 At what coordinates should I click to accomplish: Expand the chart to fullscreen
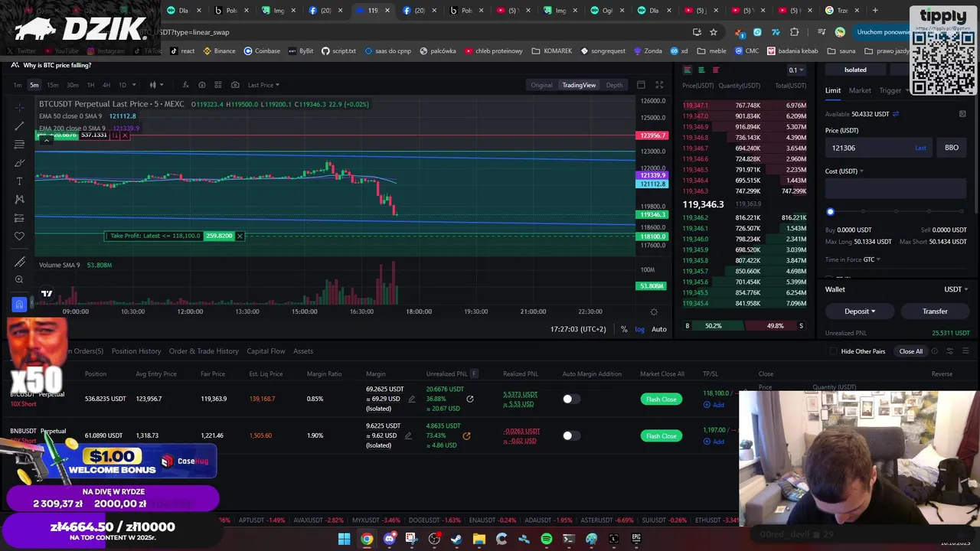coord(659,85)
